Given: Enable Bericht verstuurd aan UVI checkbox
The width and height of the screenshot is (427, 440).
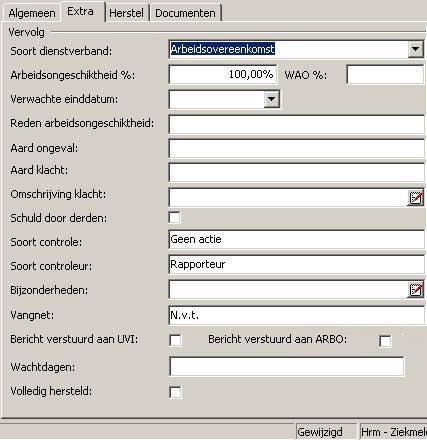Looking at the screenshot, I should click(175, 340).
